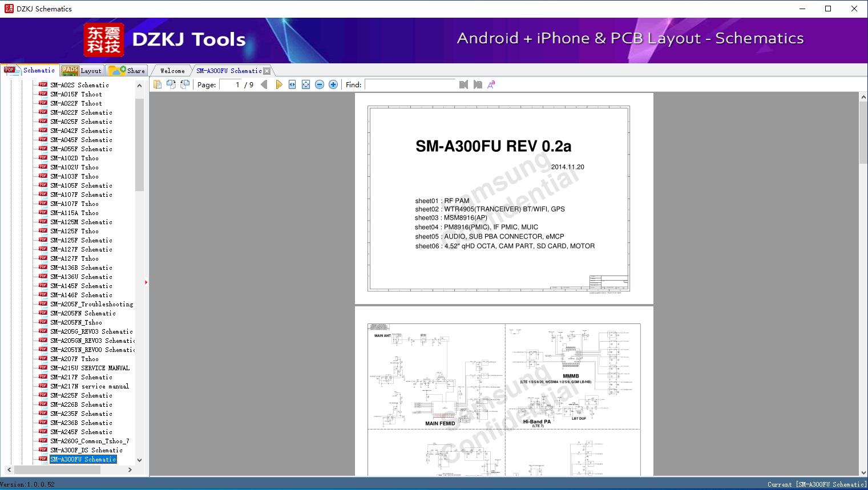Find the next search match
This screenshot has width=868, height=490.
(478, 84)
